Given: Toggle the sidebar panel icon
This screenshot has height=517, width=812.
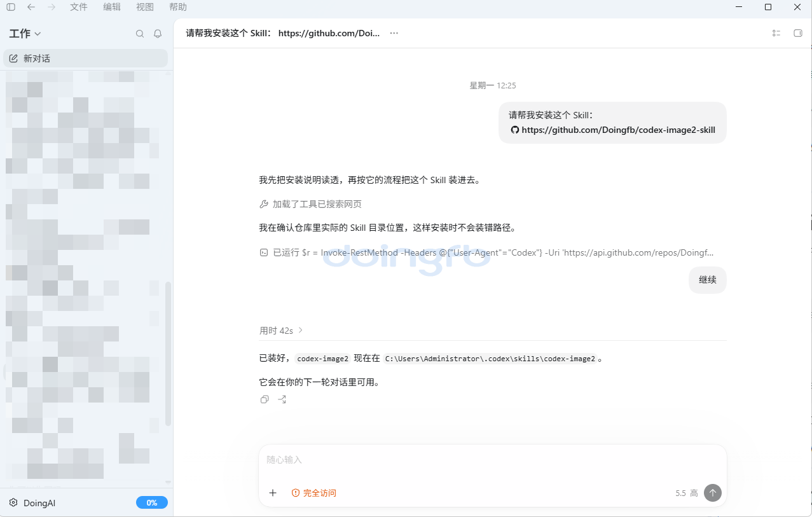Looking at the screenshot, I should (x=11, y=7).
